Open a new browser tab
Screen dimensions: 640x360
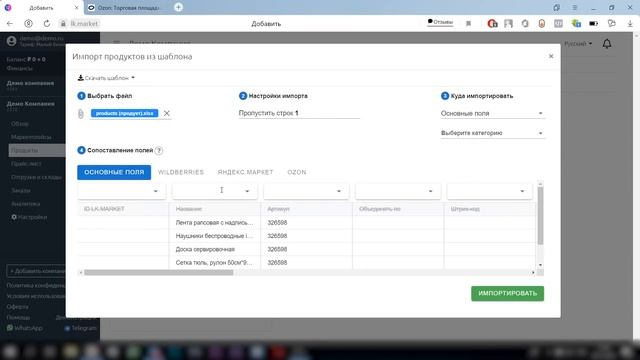coord(178,7)
